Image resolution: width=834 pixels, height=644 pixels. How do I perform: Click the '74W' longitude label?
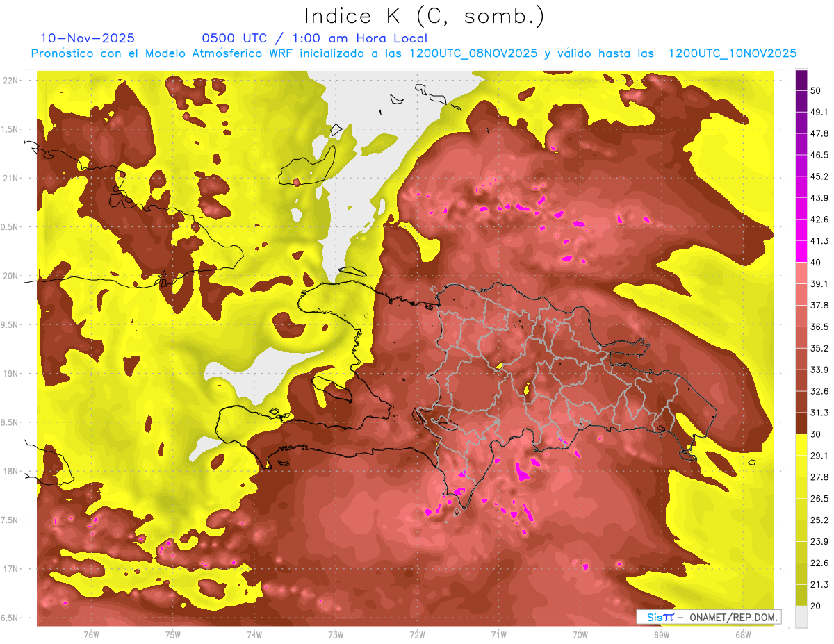pos(254,635)
